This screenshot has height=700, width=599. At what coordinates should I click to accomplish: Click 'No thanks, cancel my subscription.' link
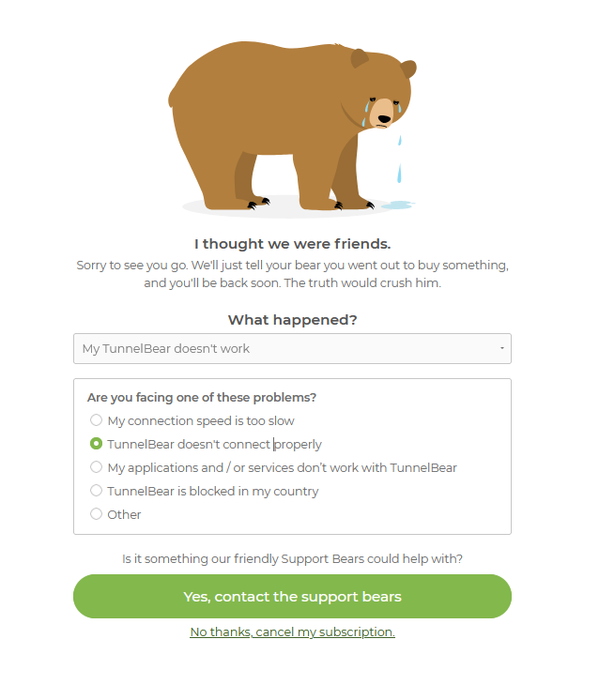pos(292,632)
